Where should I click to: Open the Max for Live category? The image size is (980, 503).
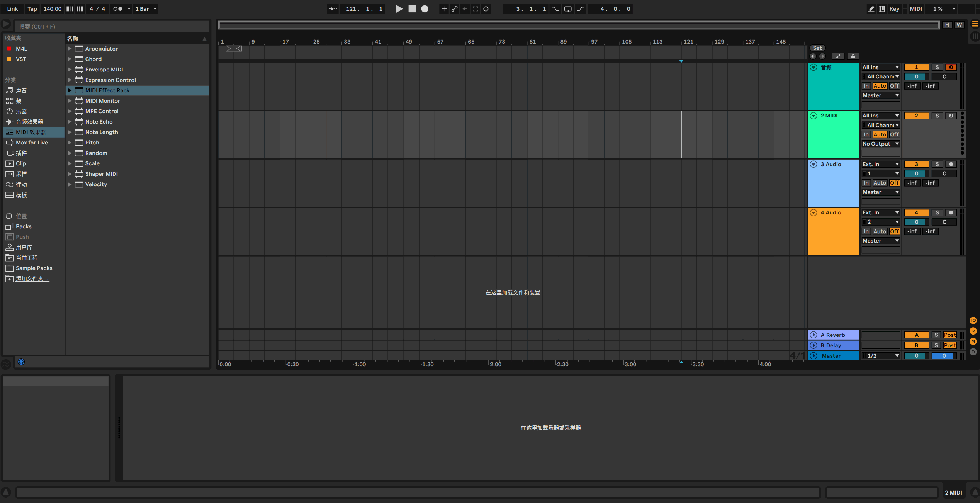[31, 142]
